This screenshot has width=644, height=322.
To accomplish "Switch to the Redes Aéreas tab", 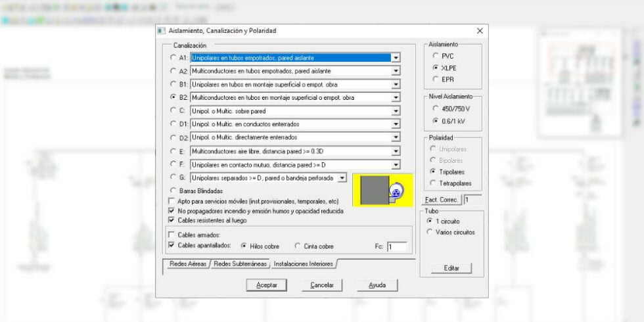I will tap(187, 264).
